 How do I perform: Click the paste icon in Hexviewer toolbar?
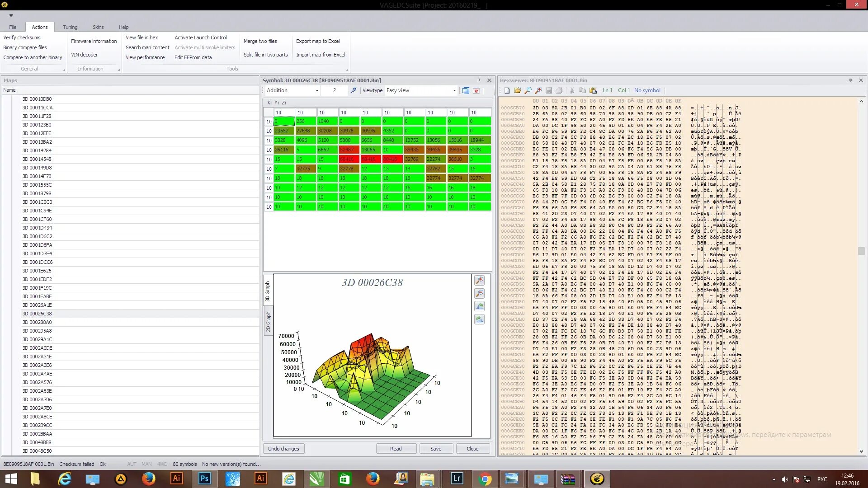[593, 90]
